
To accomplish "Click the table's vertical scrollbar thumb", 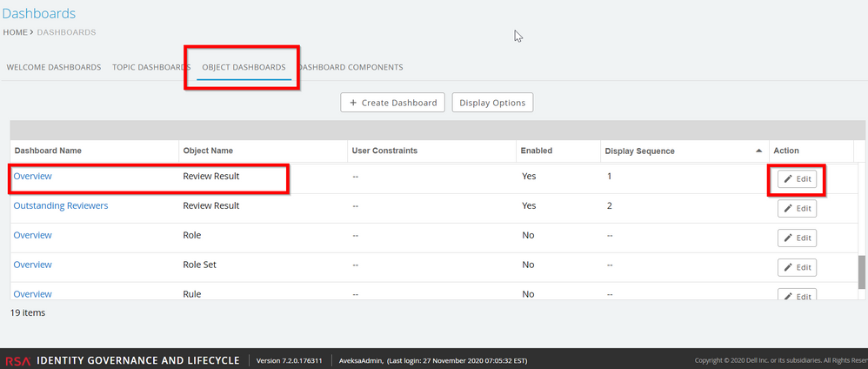I will 862,272.
